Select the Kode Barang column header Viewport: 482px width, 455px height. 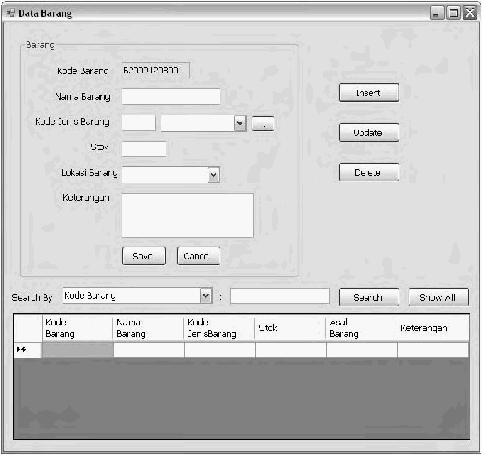point(77,328)
